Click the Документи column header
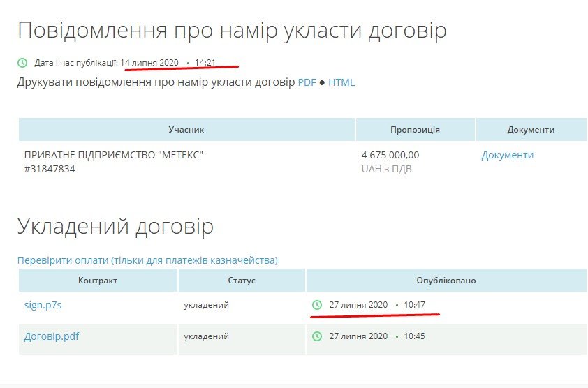This screenshot has width=588, height=388. pos(531,130)
